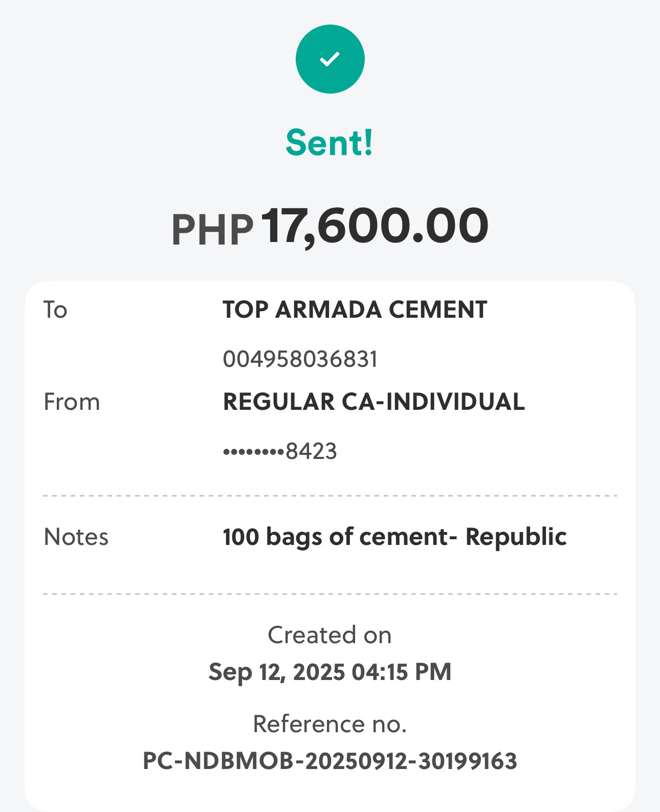This screenshot has width=660, height=812.
Task: Click the dashed divider below Notes
Action: tap(330, 594)
